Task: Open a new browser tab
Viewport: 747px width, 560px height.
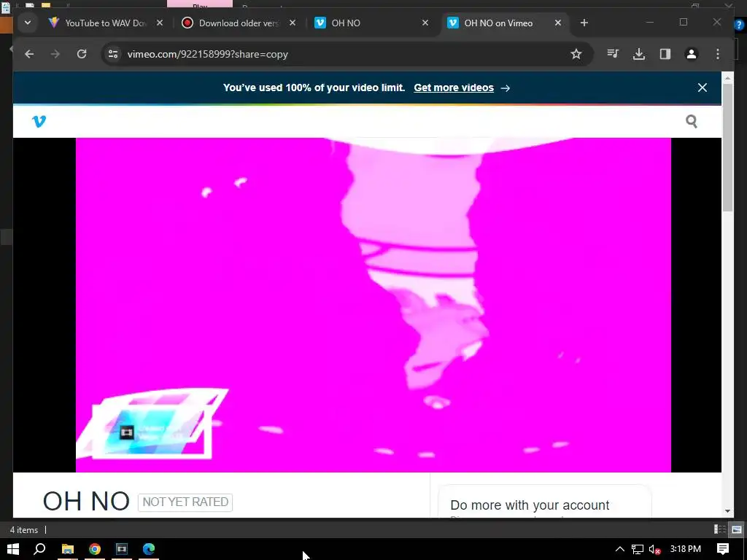Action: 584,23
